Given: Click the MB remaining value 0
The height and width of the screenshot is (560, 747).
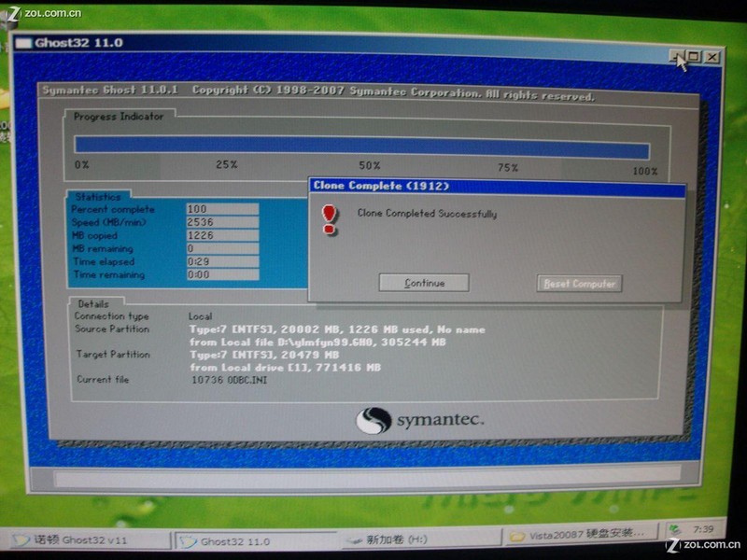Looking at the screenshot, I should point(222,248).
